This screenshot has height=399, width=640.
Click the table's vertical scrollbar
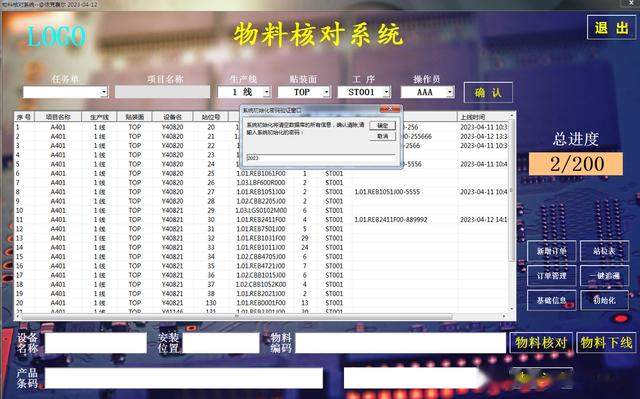(512, 214)
